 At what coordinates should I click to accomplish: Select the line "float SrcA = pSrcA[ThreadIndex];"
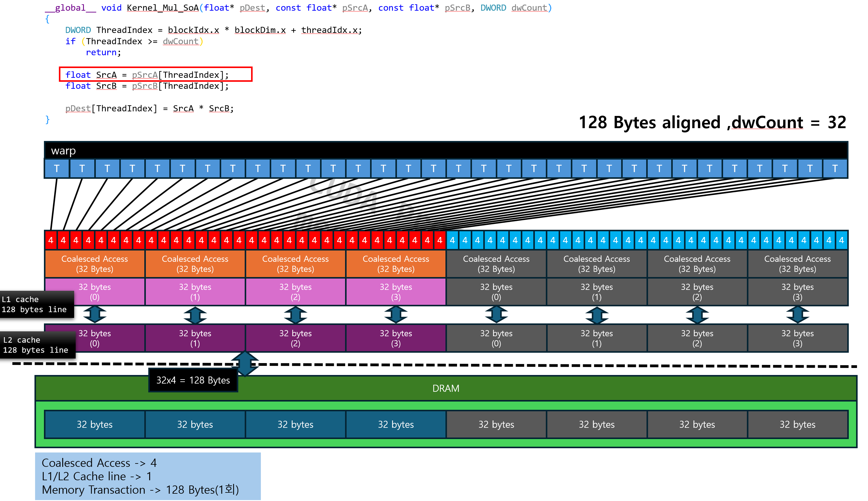[x=147, y=75]
